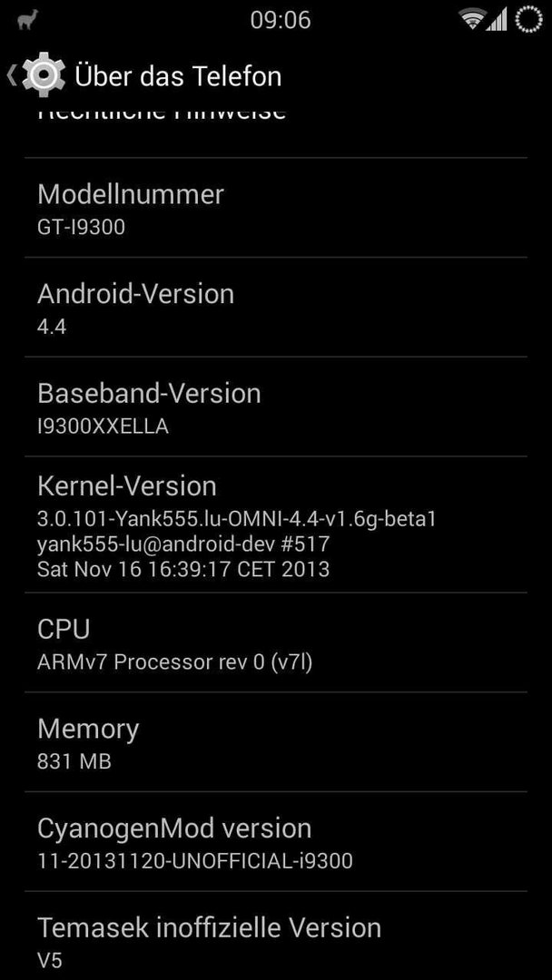
Task: Tap the circular battery ring icon
Action: pos(528,19)
